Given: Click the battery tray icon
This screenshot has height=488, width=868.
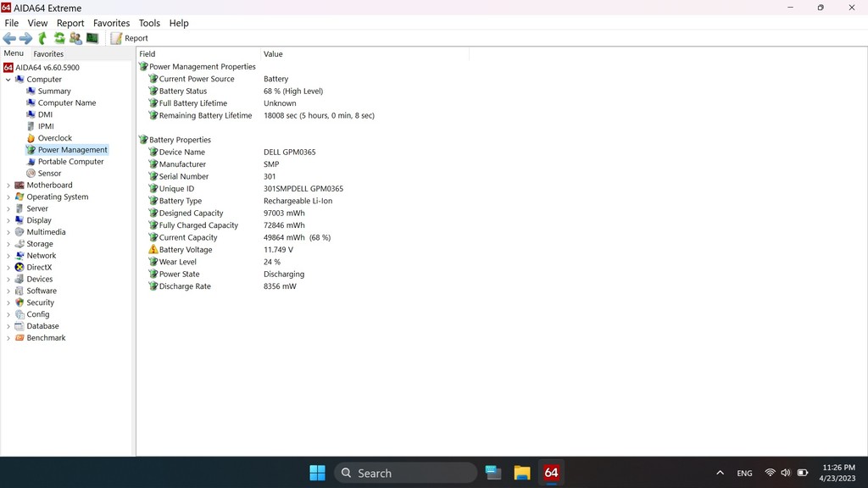Looking at the screenshot, I should [x=802, y=473].
